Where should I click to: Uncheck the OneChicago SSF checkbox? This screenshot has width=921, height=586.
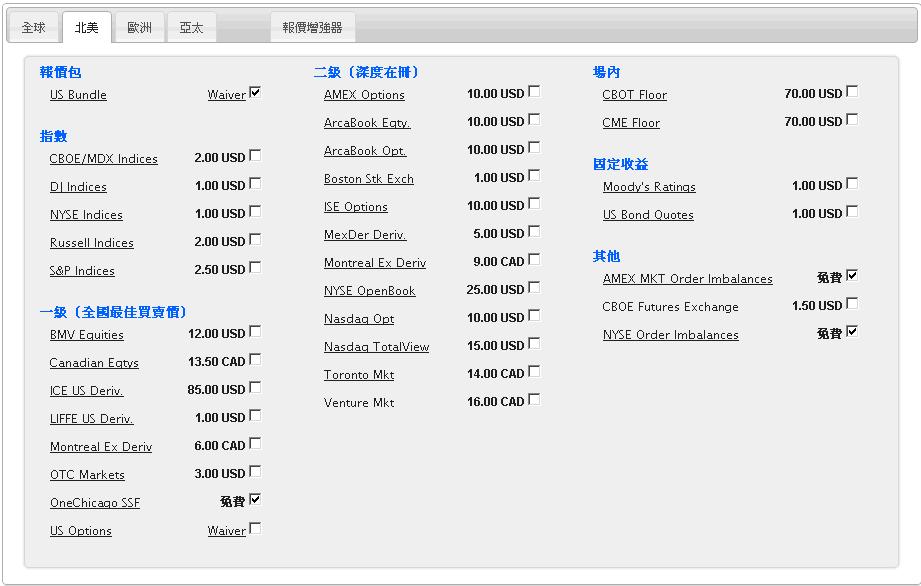click(255, 500)
